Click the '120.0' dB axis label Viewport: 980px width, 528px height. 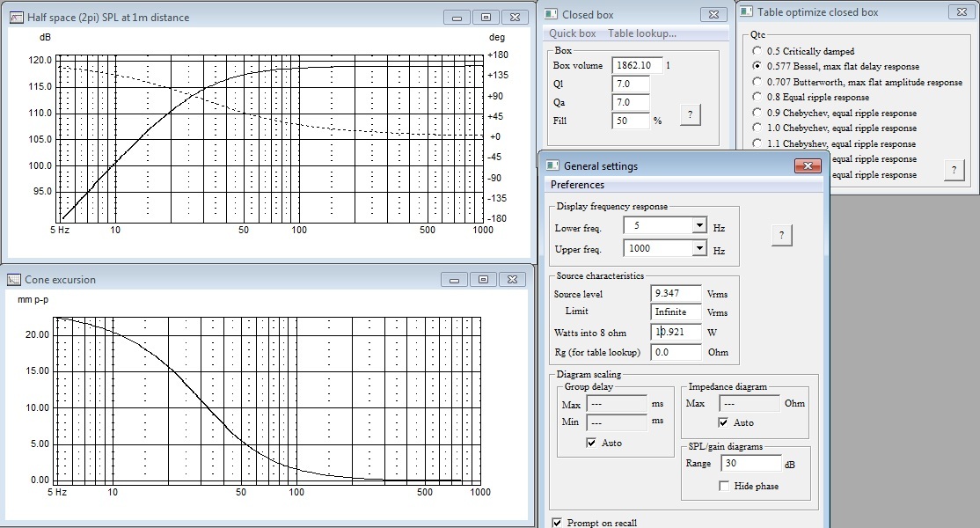coord(40,60)
